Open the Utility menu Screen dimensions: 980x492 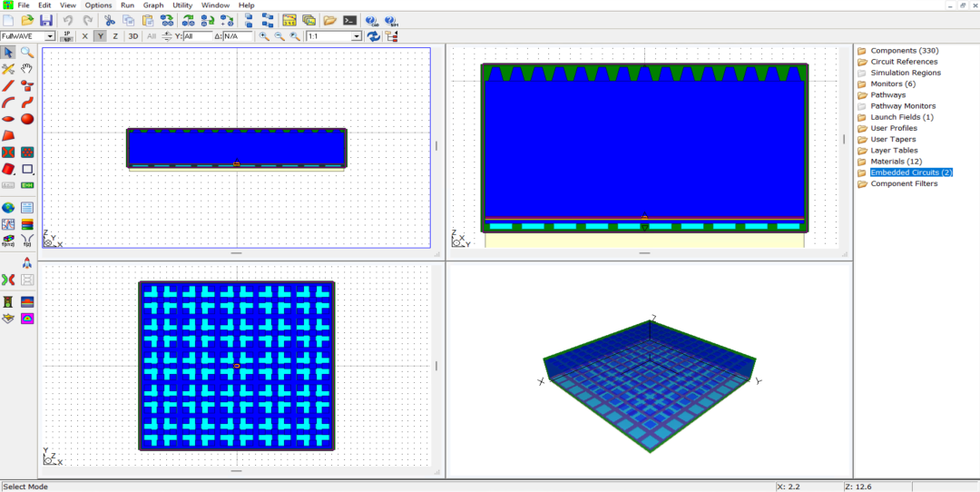pyautogui.click(x=182, y=5)
